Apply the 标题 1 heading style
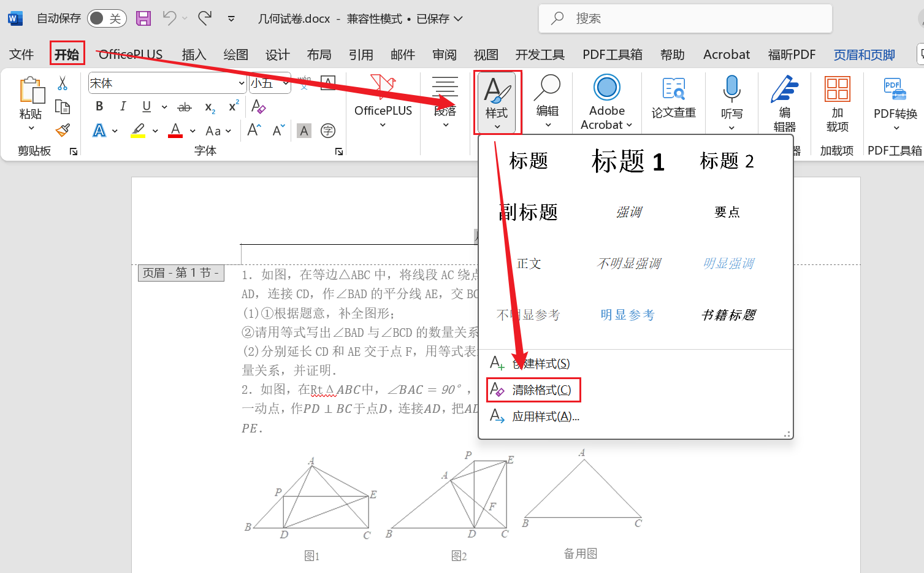This screenshot has width=924, height=573. (x=628, y=161)
